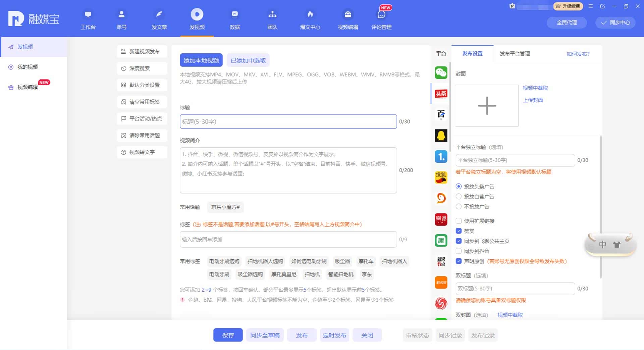Select the Toutiao platform icon

tap(441, 94)
